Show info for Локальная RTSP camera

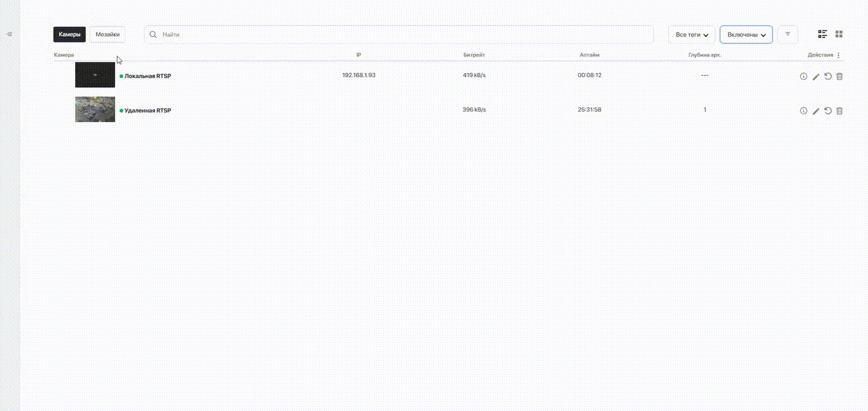(804, 76)
